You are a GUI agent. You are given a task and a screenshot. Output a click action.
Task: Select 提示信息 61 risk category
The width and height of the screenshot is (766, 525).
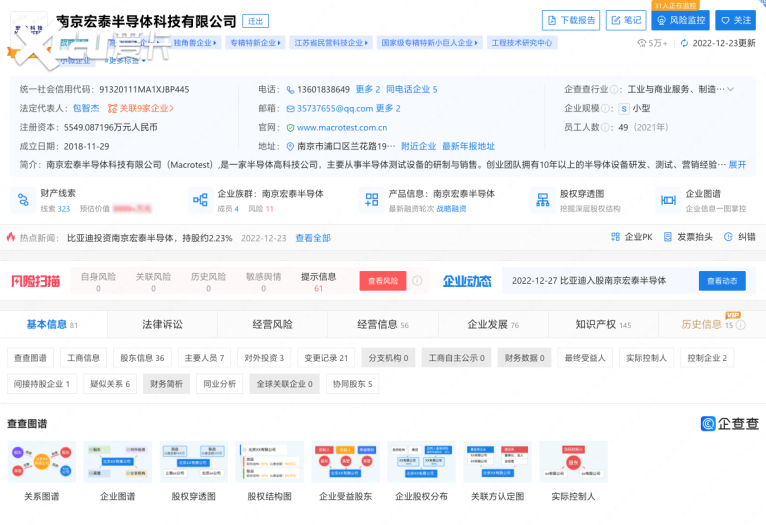pyautogui.click(x=319, y=282)
